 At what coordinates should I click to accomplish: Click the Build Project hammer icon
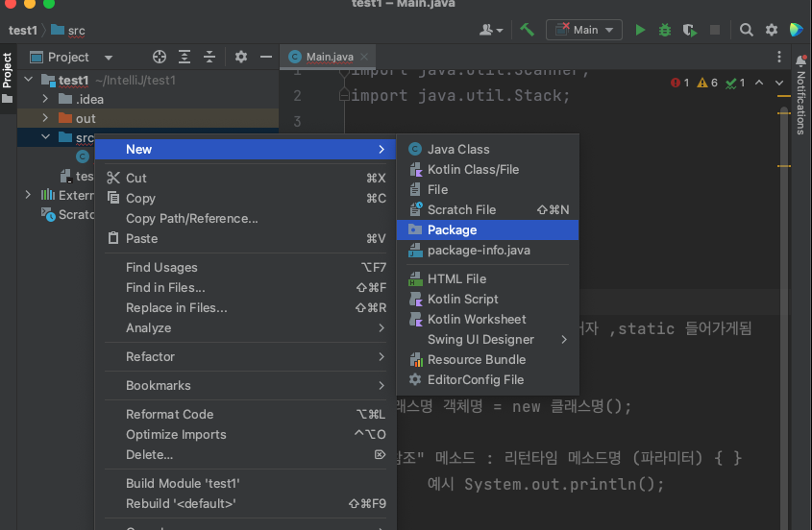click(x=527, y=30)
